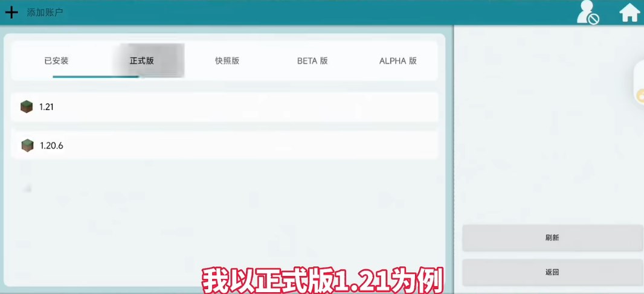
Task: Select the 正式版 tab
Action: (x=142, y=61)
